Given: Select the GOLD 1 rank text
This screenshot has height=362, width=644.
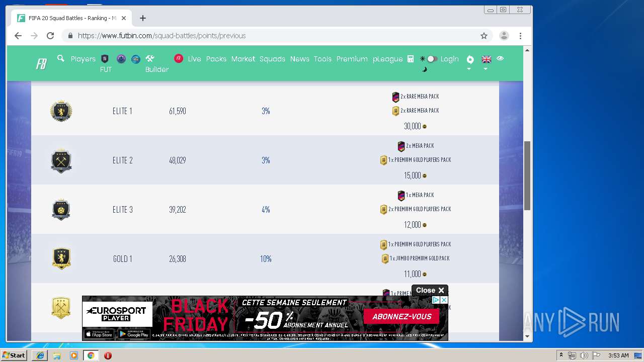Looking at the screenshot, I should 123,259.
